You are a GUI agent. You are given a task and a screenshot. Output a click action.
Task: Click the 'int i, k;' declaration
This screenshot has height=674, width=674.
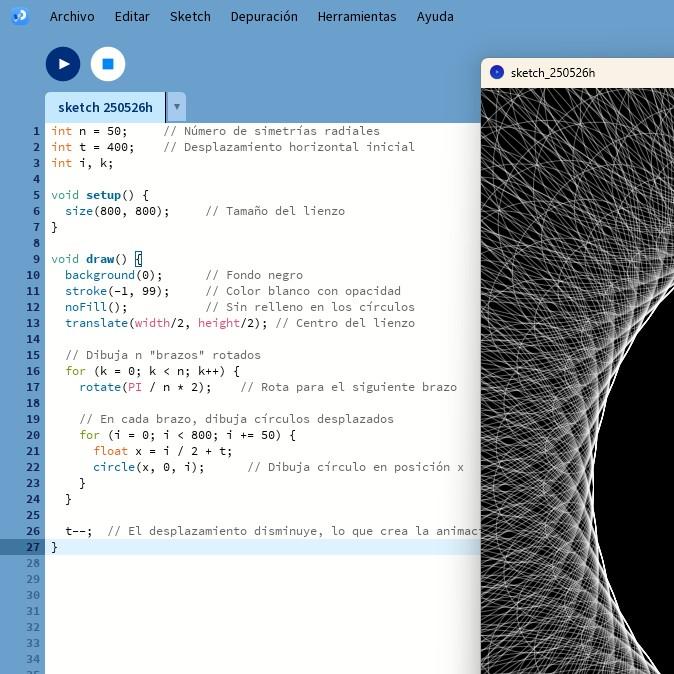pos(82,163)
